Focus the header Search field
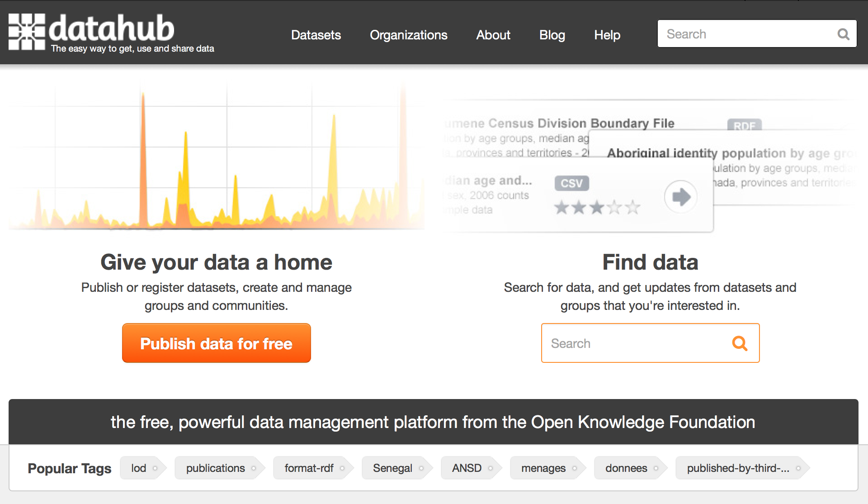868x504 pixels. click(x=757, y=33)
